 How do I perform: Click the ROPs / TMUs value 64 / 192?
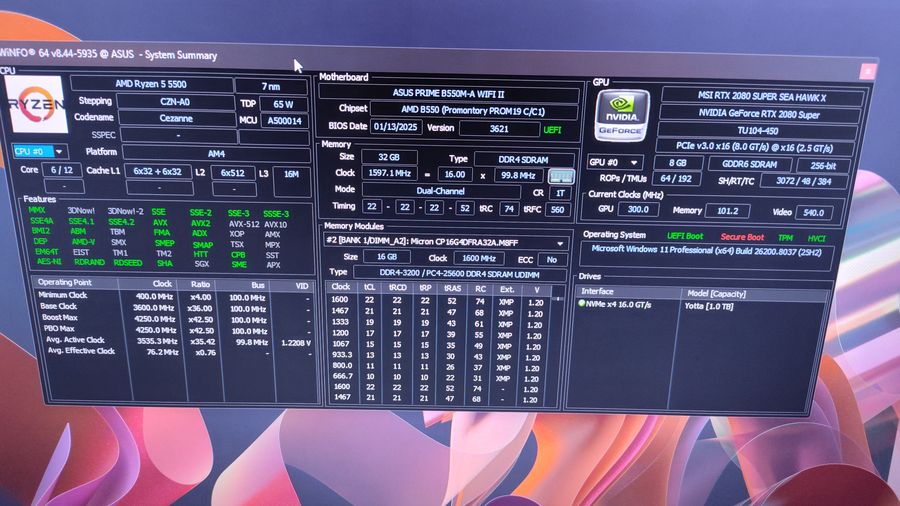pos(676,178)
